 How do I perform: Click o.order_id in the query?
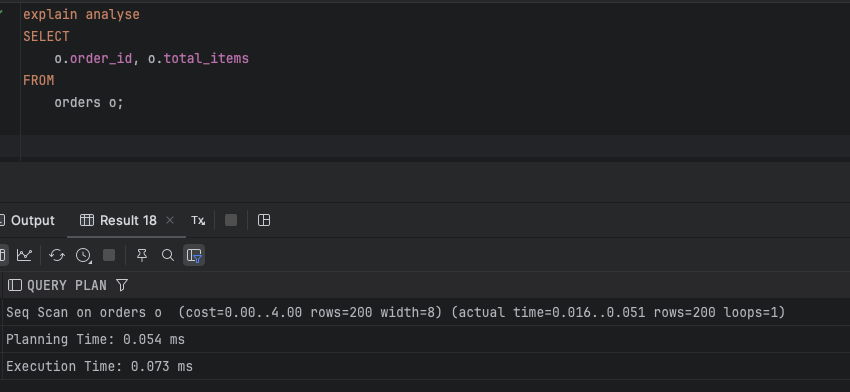(x=93, y=59)
